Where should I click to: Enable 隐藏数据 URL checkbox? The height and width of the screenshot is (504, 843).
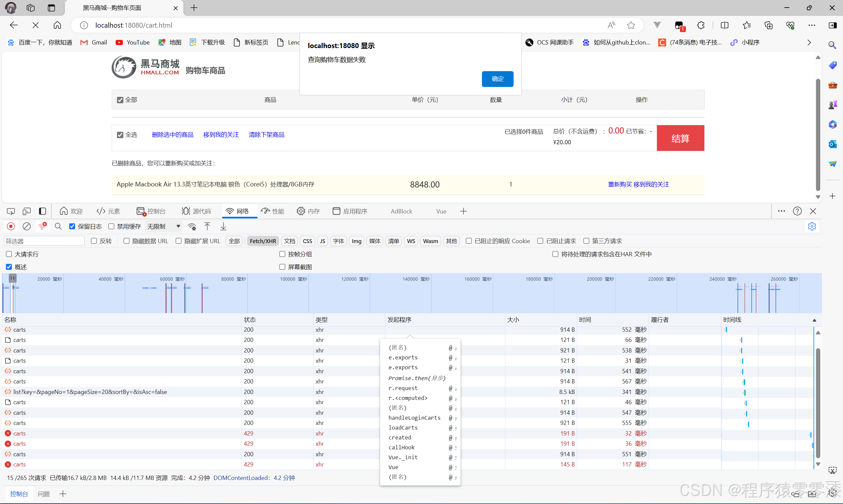(126, 241)
